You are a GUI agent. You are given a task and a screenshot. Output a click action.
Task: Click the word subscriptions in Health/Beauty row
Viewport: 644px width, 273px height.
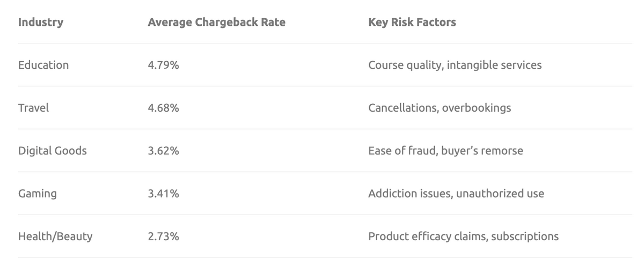tap(524, 236)
